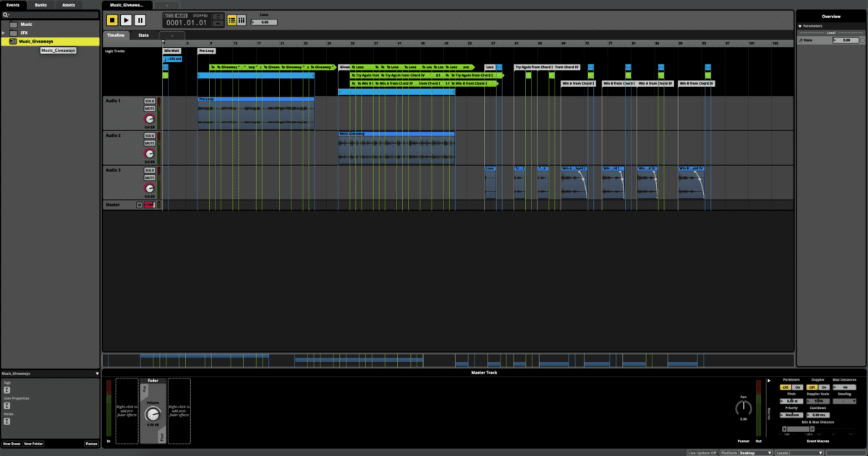Click the Fader Volume knob in deck

tap(152, 414)
